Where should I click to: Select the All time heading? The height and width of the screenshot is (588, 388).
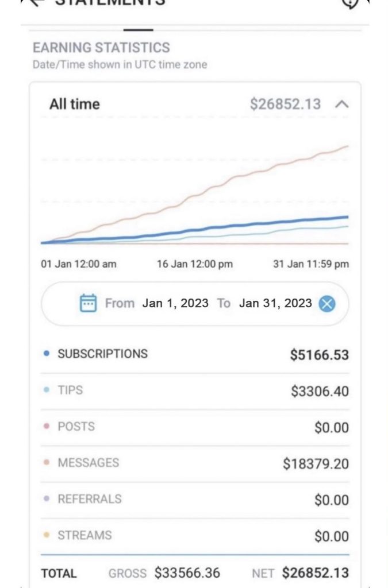coord(74,105)
